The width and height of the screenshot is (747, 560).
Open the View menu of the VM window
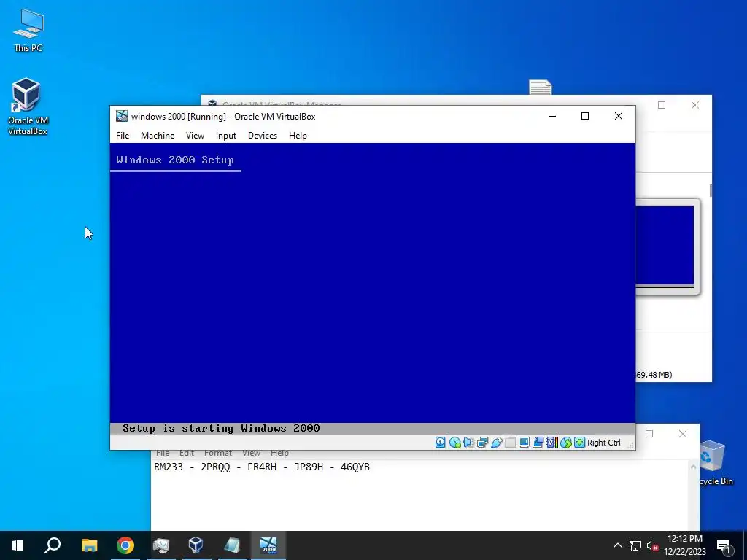(195, 136)
